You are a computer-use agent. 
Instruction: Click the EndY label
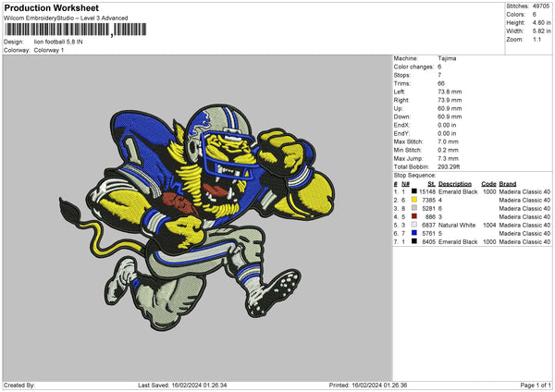[x=401, y=133]
